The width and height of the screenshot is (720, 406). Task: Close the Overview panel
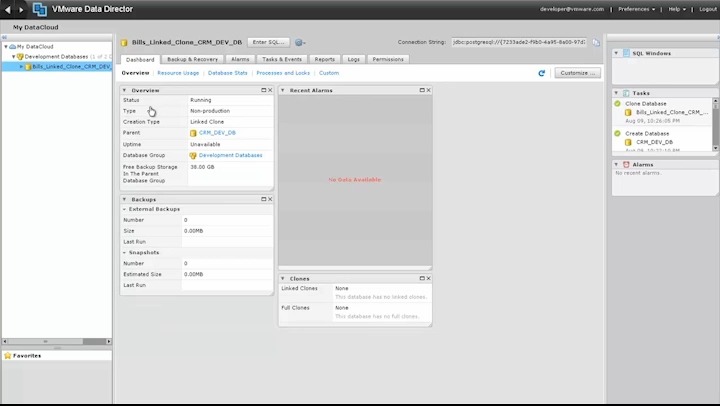pyautogui.click(x=270, y=90)
